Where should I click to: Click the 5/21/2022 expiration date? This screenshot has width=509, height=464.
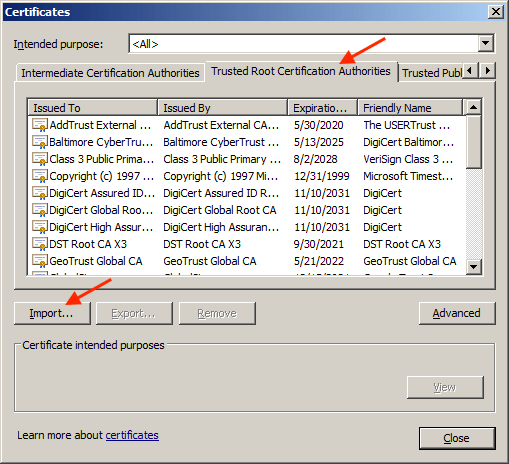(x=318, y=261)
